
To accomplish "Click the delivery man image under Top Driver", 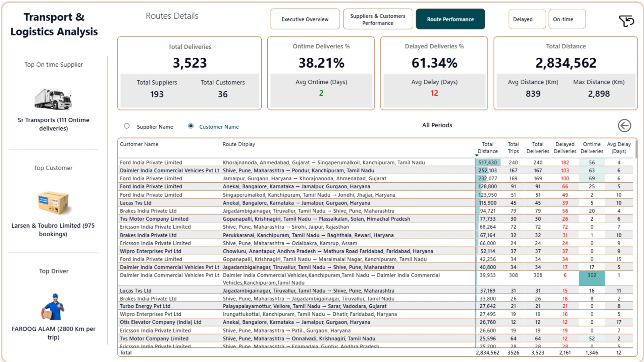I will tap(53, 307).
